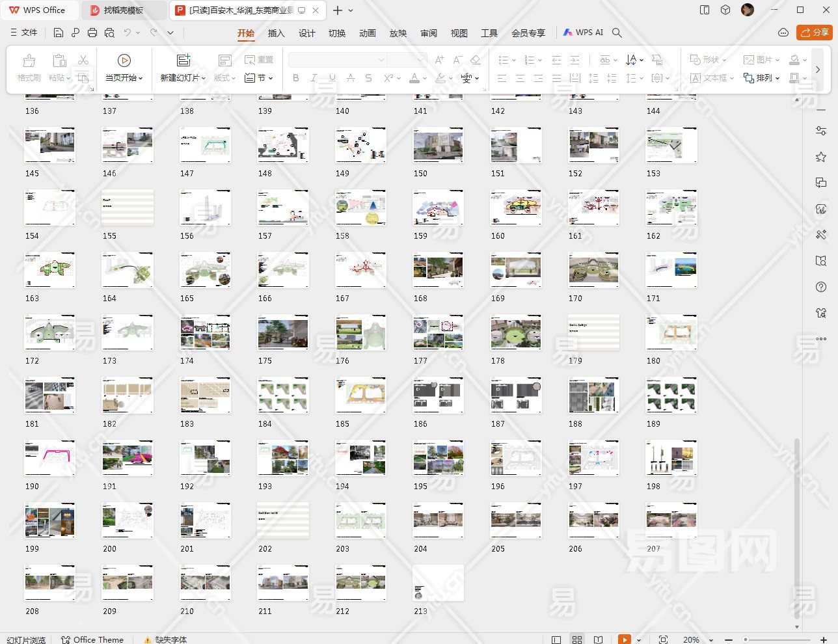Viewport: 838px width, 644px height.
Task: Switch to normal view mode
Action: [556, 639]
